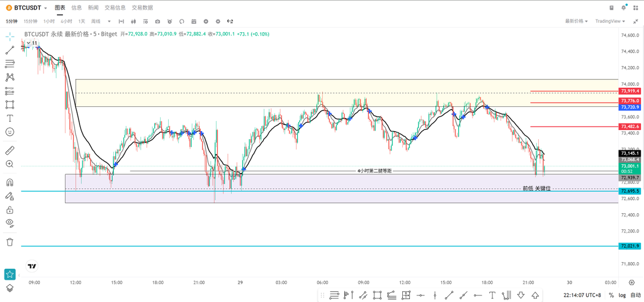Toggle lock all drawings padlock

[10, 210]
